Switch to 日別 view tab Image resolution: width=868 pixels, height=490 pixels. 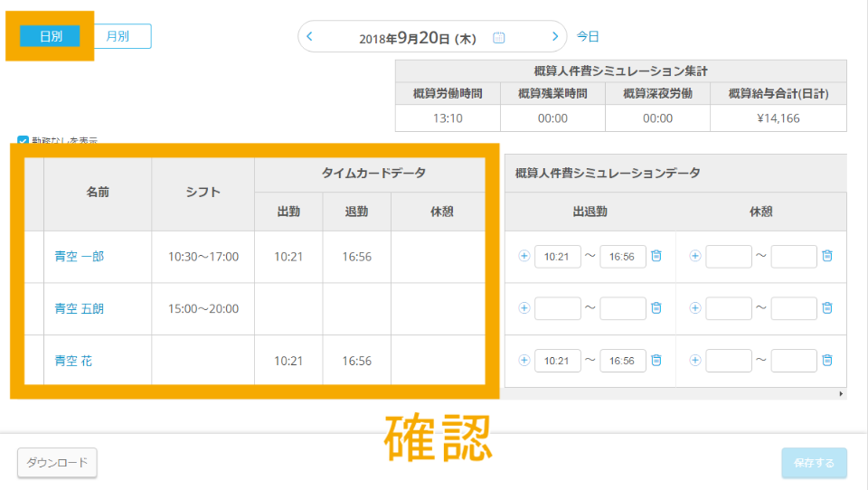50,36
